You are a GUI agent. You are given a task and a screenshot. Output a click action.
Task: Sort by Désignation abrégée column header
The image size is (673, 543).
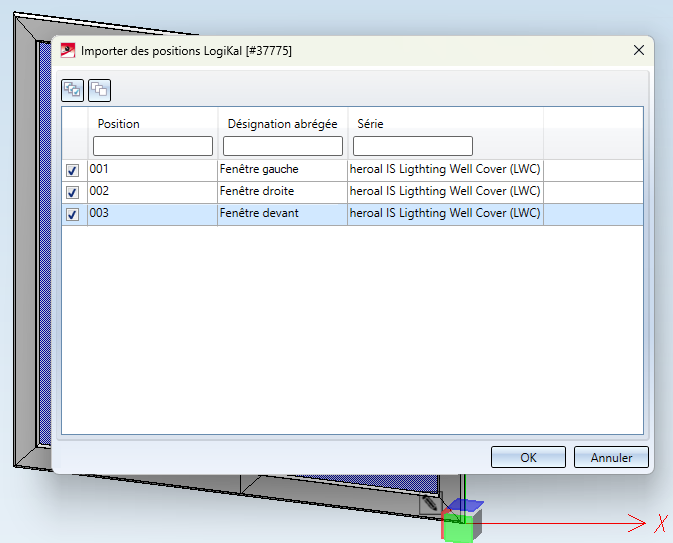[x=282, y=124]
